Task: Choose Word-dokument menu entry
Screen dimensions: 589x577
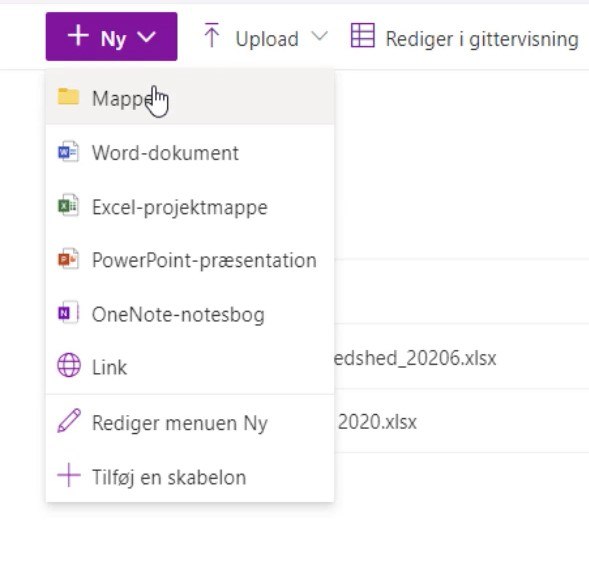Action: [x=190, y=152]
